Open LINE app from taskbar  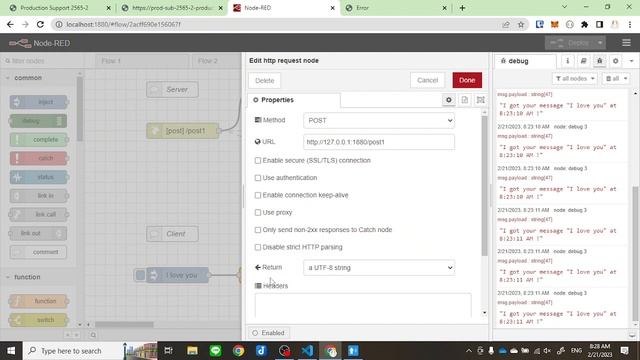tap(215, 351)
